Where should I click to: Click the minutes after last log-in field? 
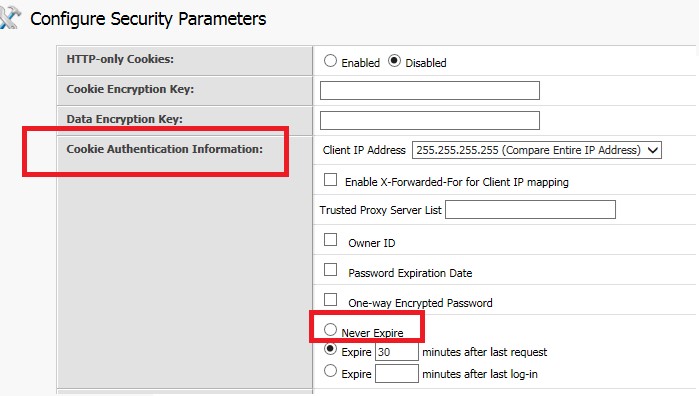click(397, 374)
